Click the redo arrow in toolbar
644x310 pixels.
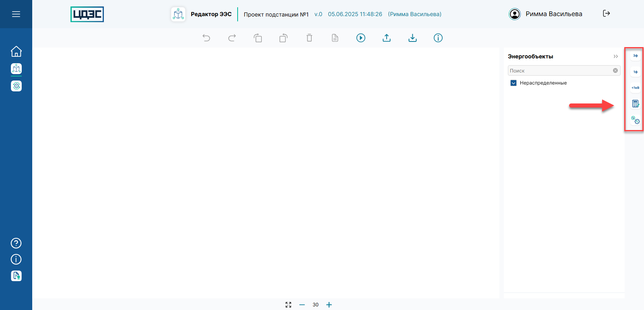point(232,38)
